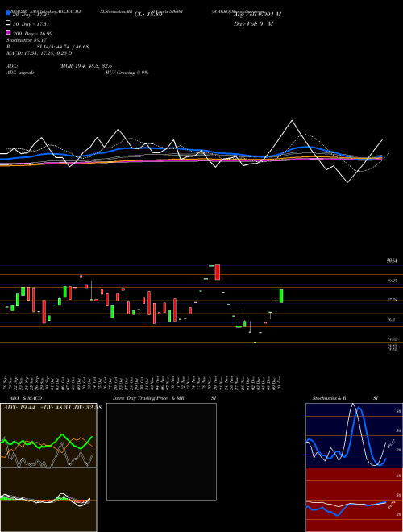Click the 19.27 price axis label

point(393,281)
